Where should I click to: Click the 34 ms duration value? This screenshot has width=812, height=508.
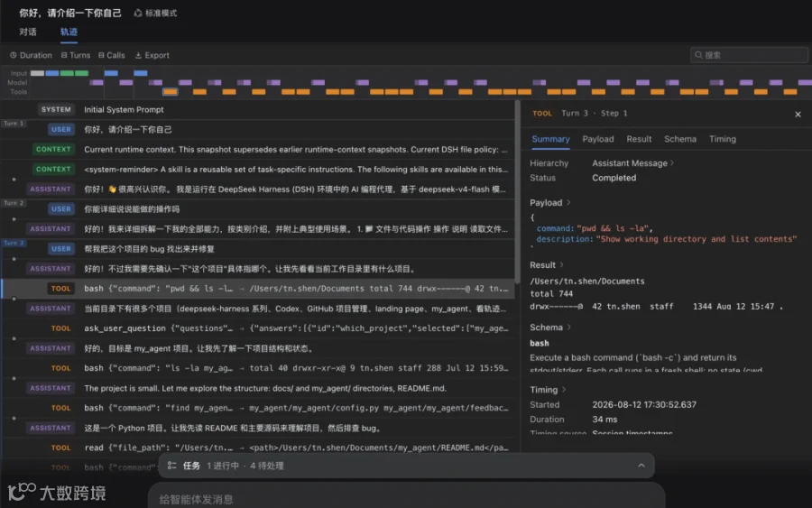[x=604, y=420]
